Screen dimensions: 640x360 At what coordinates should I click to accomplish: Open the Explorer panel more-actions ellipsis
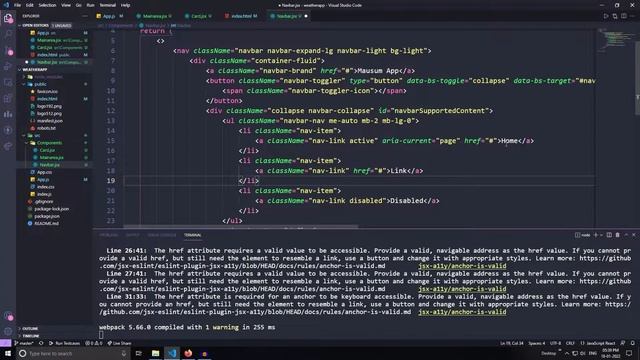[x=84, y=16]
